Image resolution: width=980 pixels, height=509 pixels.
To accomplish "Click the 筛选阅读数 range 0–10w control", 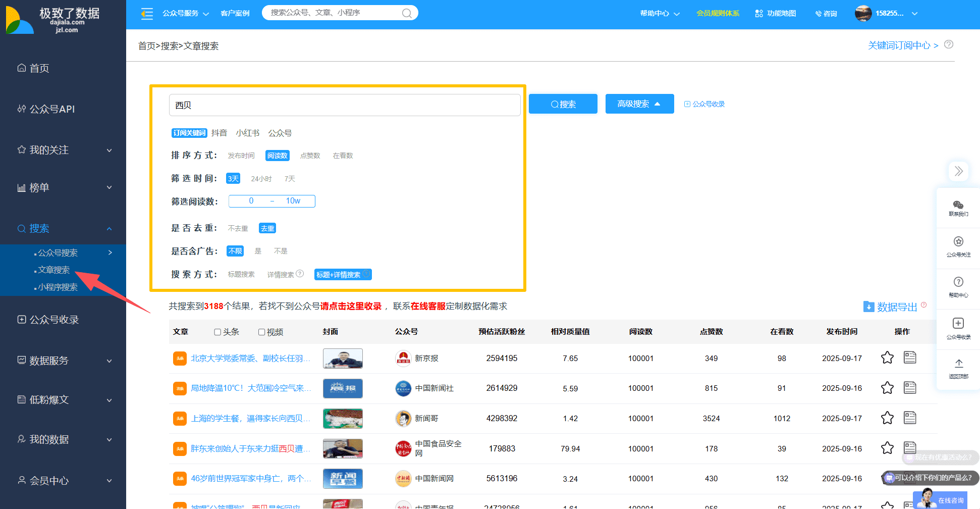I will pos(272,201).
